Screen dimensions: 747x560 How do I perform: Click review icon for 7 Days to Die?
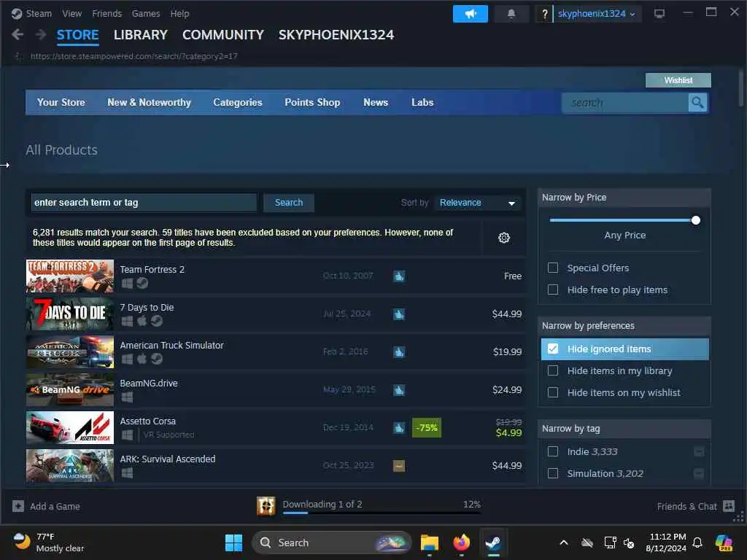tap(399, 314)
